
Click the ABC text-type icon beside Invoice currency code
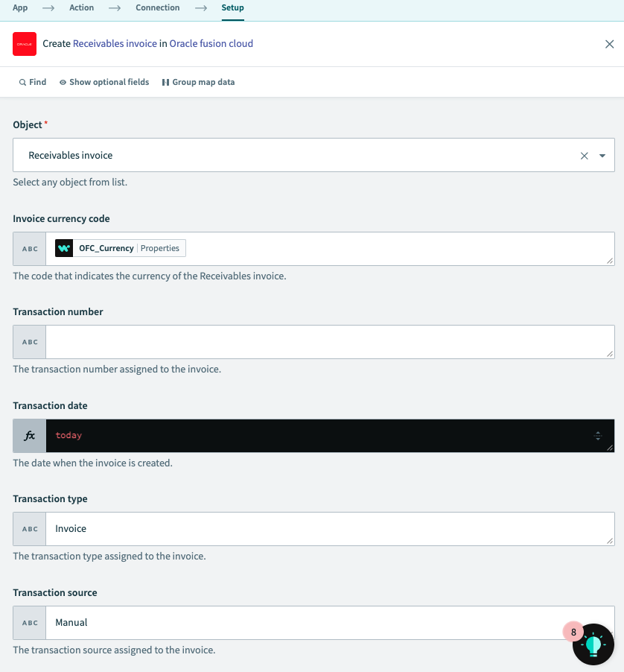click(28, 248)
